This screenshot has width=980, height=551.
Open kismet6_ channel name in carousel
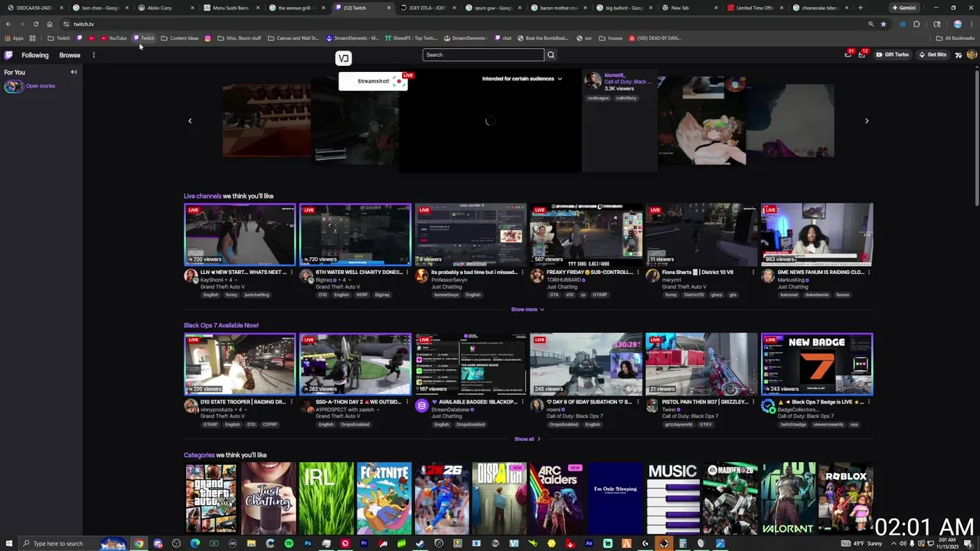(615, 75)
